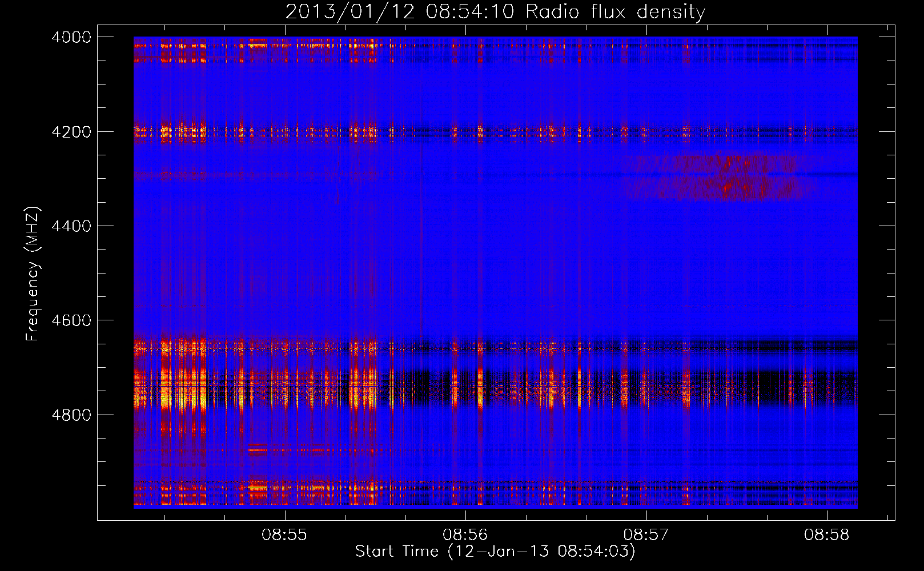Click the 08:57 time tick label
The width and height of the screenshot is (924, 571).
pos(646,535)
